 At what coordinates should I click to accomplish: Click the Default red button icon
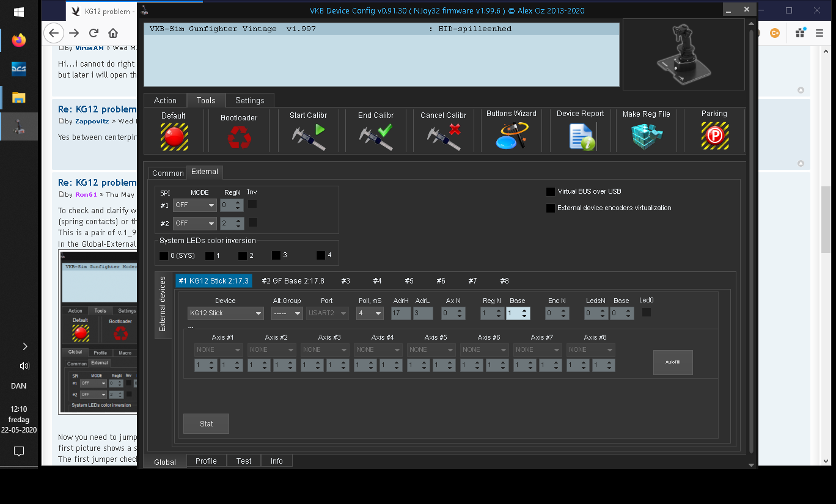[174, 136]
